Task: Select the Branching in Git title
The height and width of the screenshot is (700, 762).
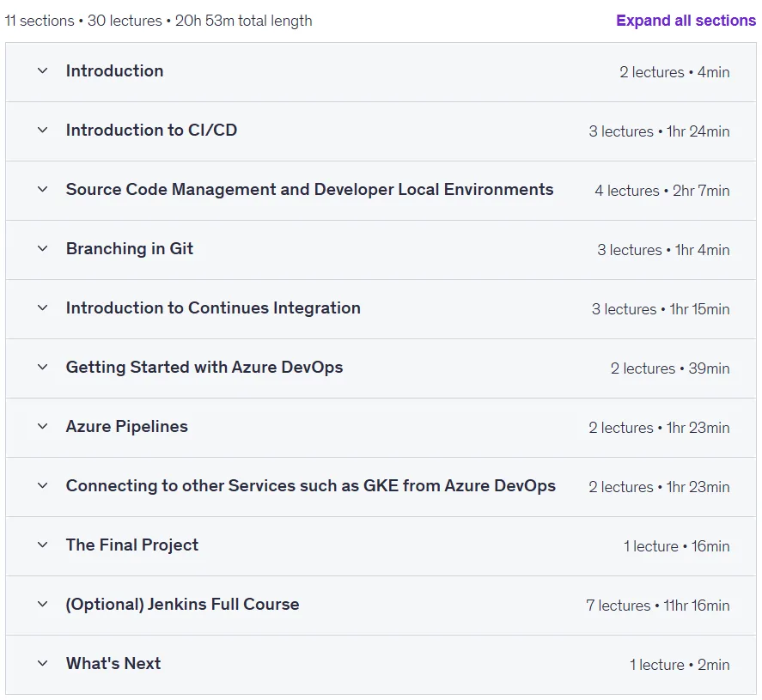Action: pyautogui.click(x=130, y=249)
